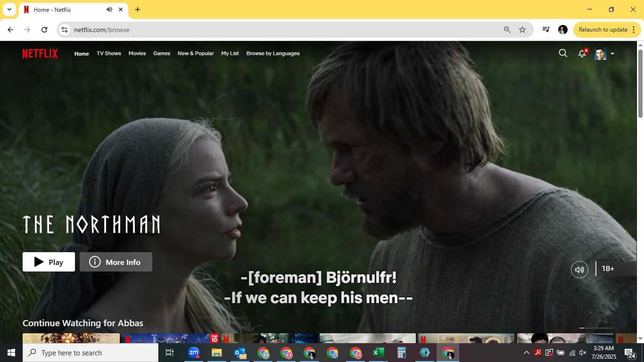Click the page scrollbar down arrow
The image size is (644, 362).
[x=640, y=339]
